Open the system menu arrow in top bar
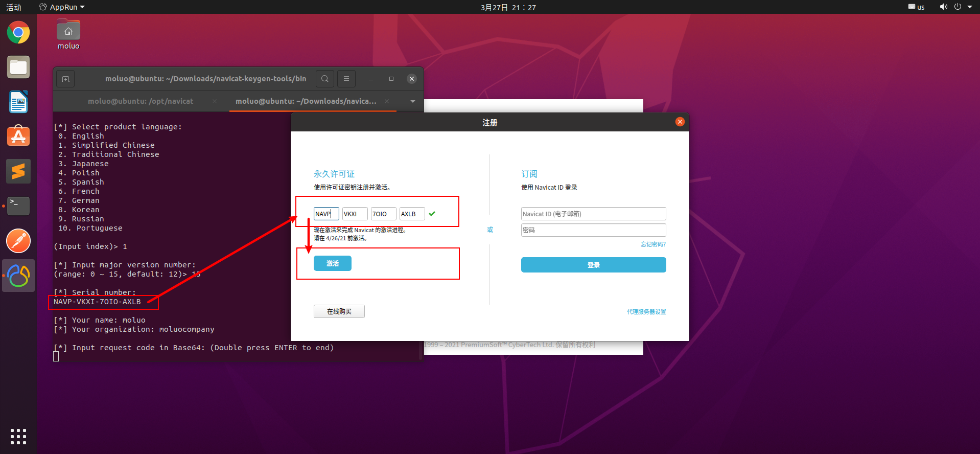 970,7
